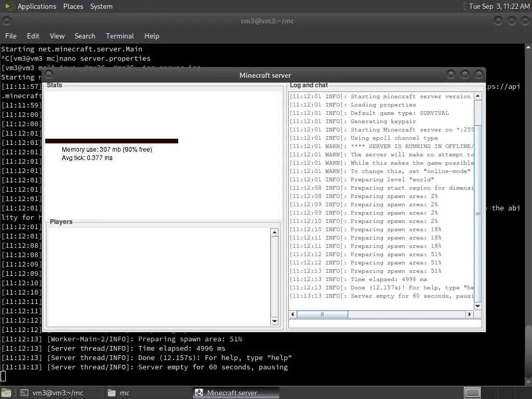This screenshot has height=399, width=532.
Task: Click the log line Loading properties
Action: pyautogui.click(x=353, y=105)
